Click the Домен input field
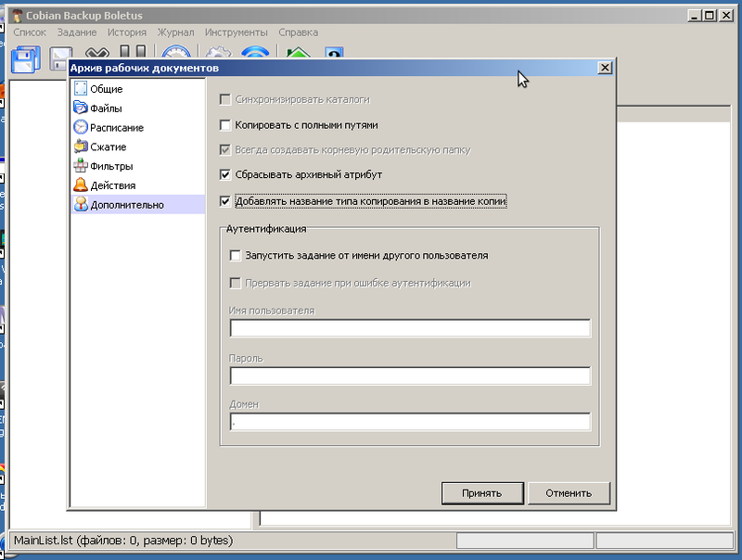Image resolution: width=742 pixels, height=560 pixels. tap(410, 423)
